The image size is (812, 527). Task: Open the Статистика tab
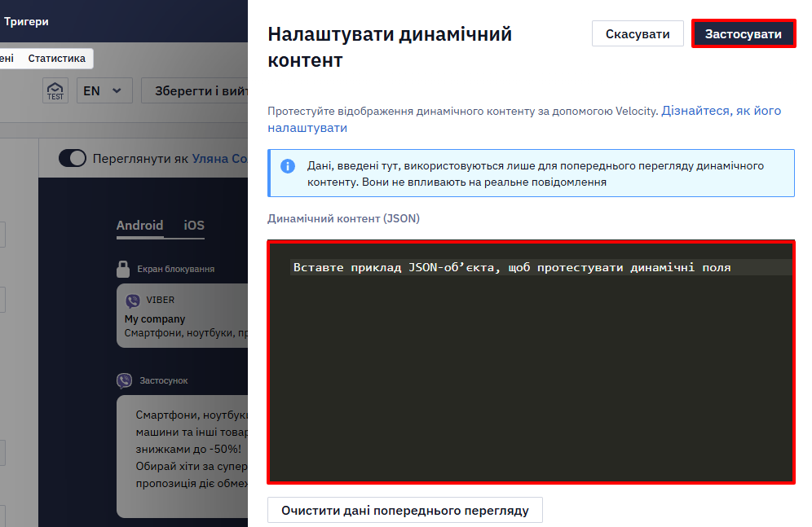click(56, 59)
